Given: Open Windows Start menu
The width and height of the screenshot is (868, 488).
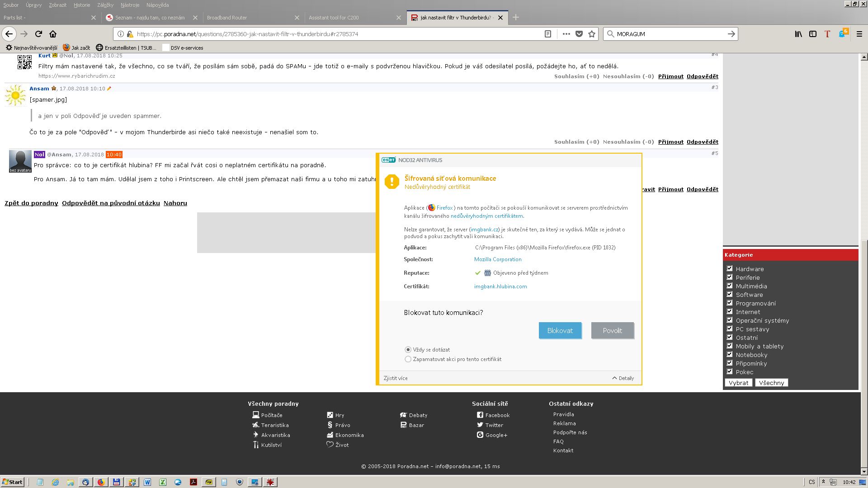Looking at the screenshot, I should pyautogui.click(x=12, y=482).
